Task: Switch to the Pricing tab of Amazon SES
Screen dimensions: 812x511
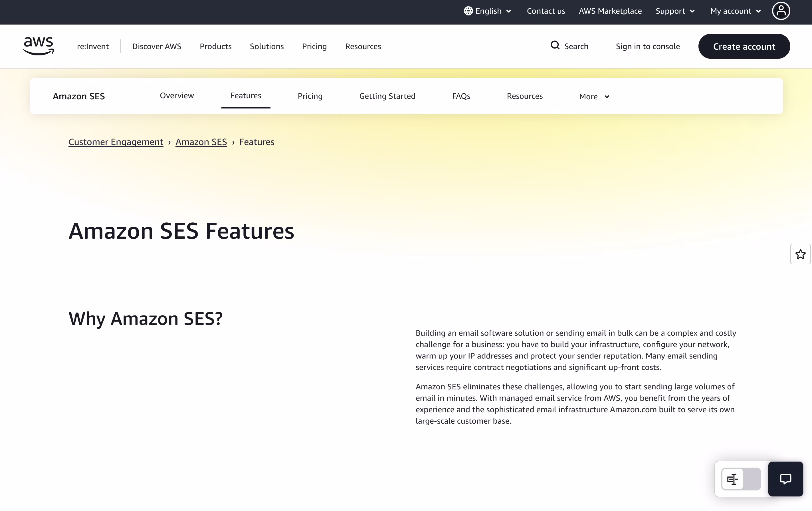Action: point(310,96)
